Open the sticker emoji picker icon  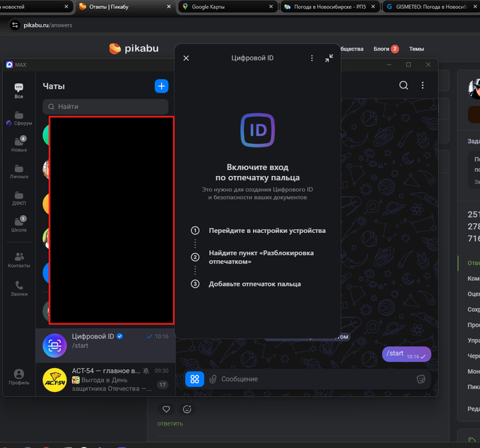(x=421, y=379)
